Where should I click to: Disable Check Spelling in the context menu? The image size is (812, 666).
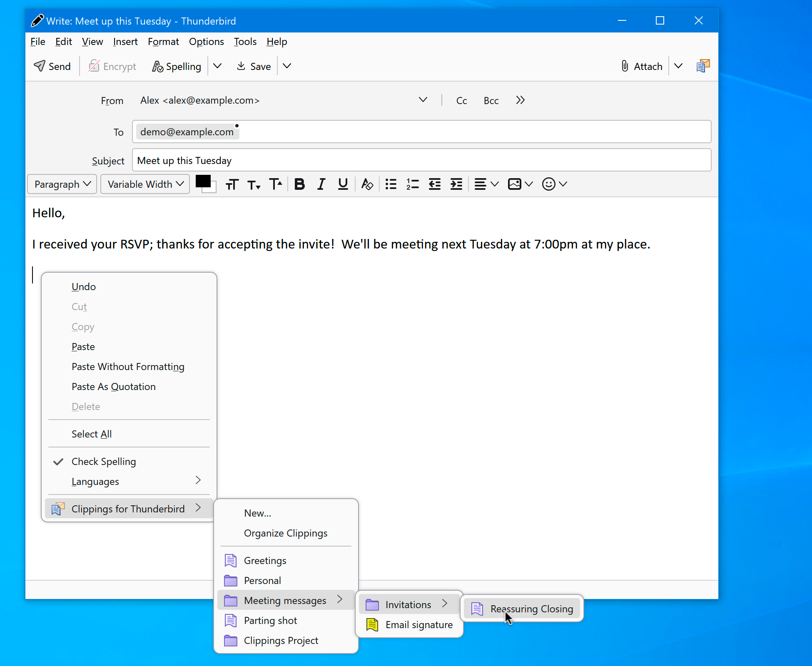[103, 461]
